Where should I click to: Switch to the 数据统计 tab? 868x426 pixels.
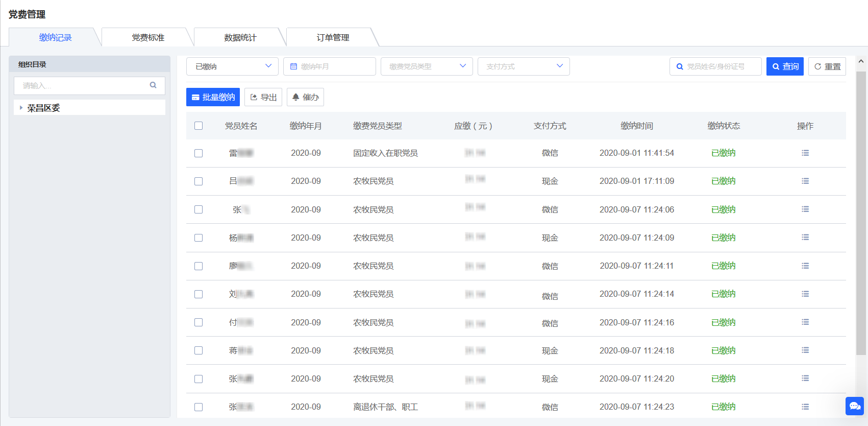coord(240,37)
